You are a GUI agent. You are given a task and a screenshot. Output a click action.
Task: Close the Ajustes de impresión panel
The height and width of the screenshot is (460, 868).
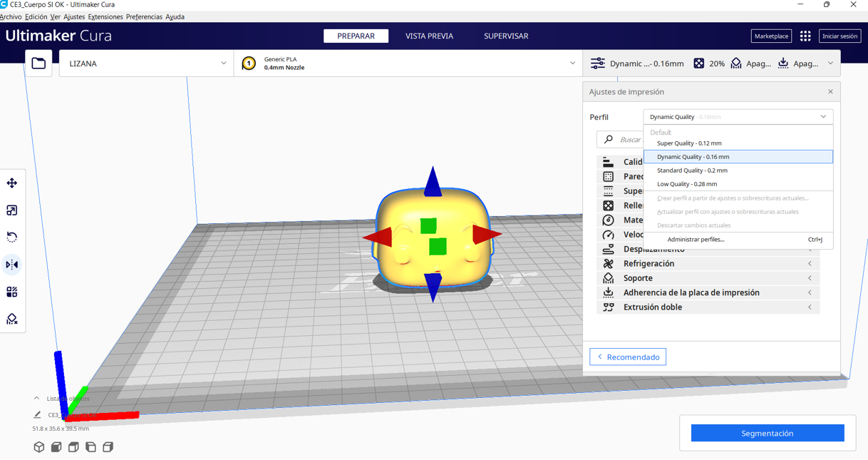click(x=830, y=92)
